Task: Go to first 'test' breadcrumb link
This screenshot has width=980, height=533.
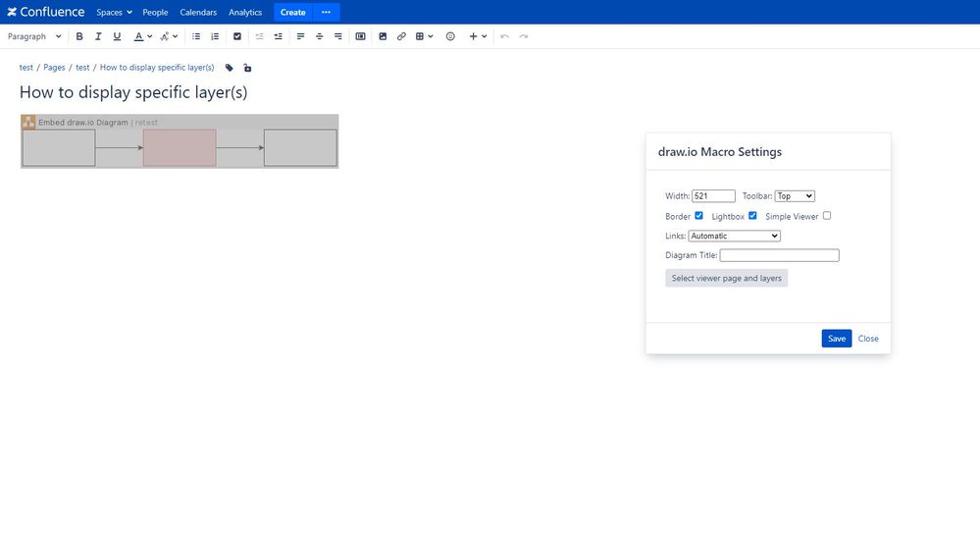Action: [x=26, y=68]
